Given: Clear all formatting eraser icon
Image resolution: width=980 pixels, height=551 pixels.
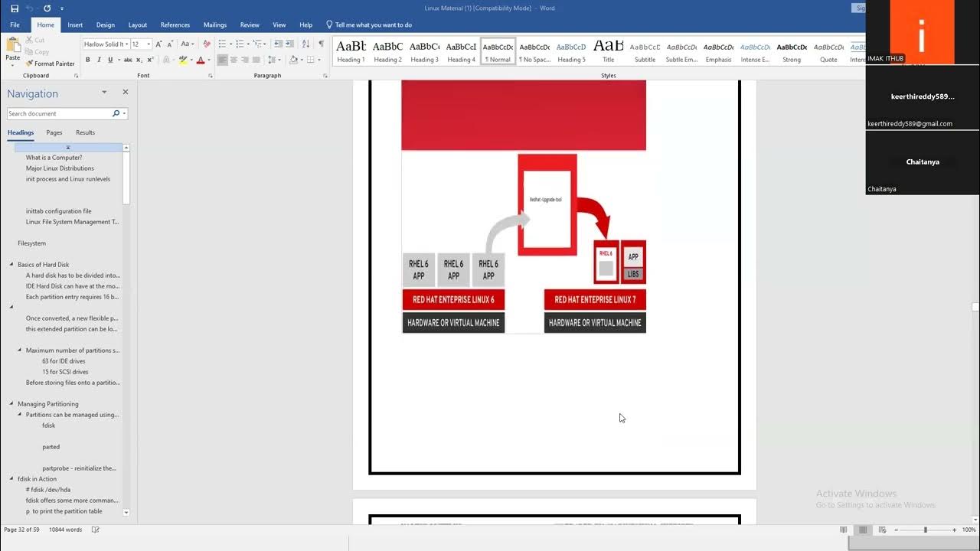Looking at the screenshot, I should [207, 44].
